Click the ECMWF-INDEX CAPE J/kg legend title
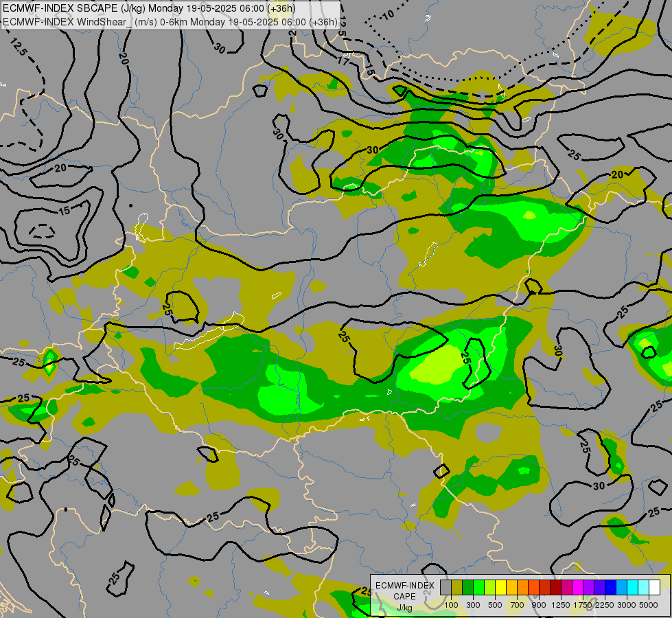This screenshot has width=672, height=618. [x=404, y=597]
